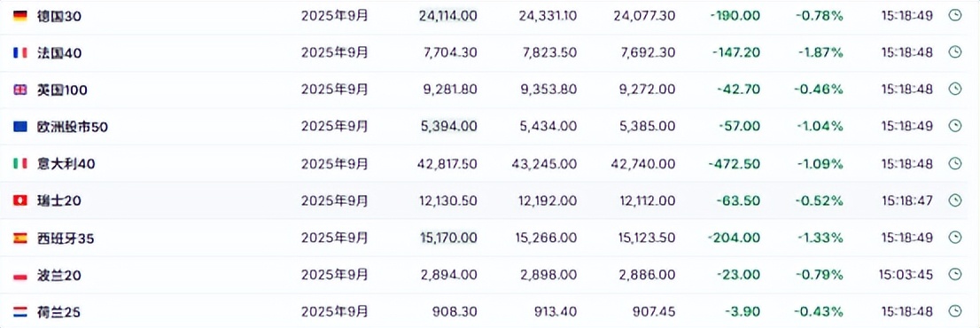Click the clock icon in 荷兰25 row

(x=954, y=310)
